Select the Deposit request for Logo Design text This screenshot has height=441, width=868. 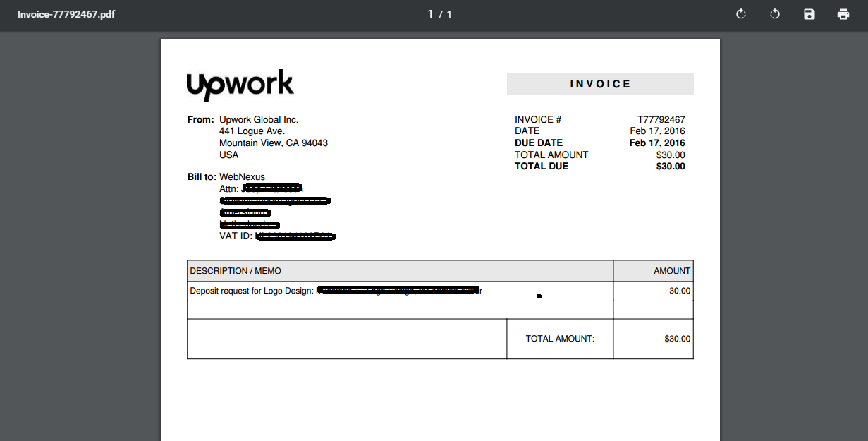[252, 291]
